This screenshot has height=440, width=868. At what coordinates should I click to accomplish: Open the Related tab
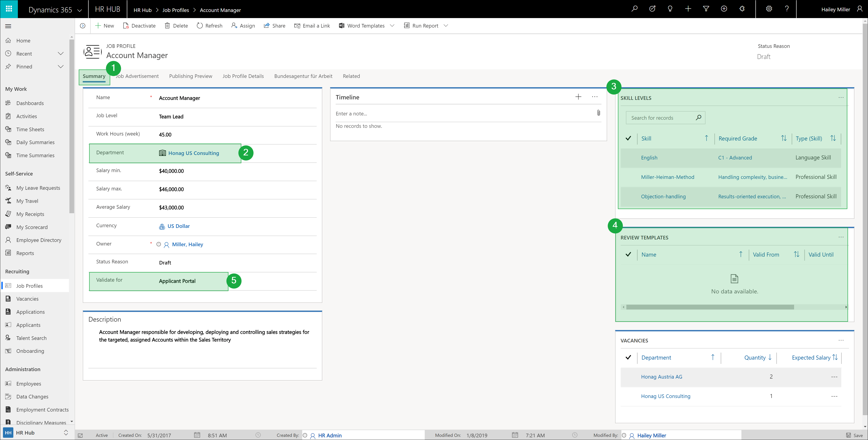click(351, 76)
